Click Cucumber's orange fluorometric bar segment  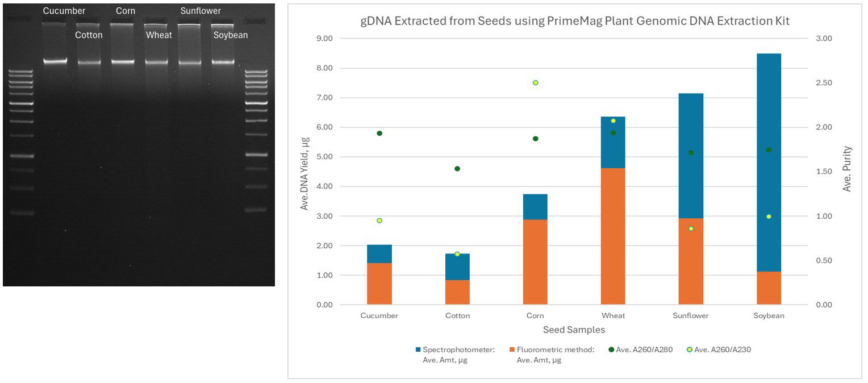[379, 284]
